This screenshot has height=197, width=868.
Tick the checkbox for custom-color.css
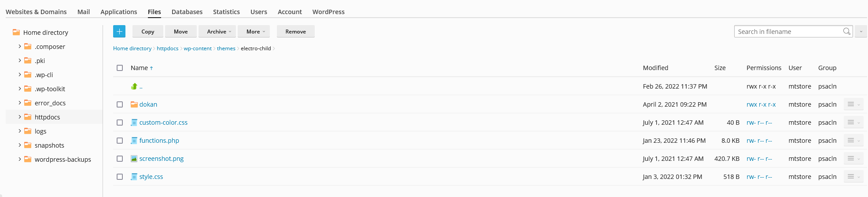(x=120, y=123)
